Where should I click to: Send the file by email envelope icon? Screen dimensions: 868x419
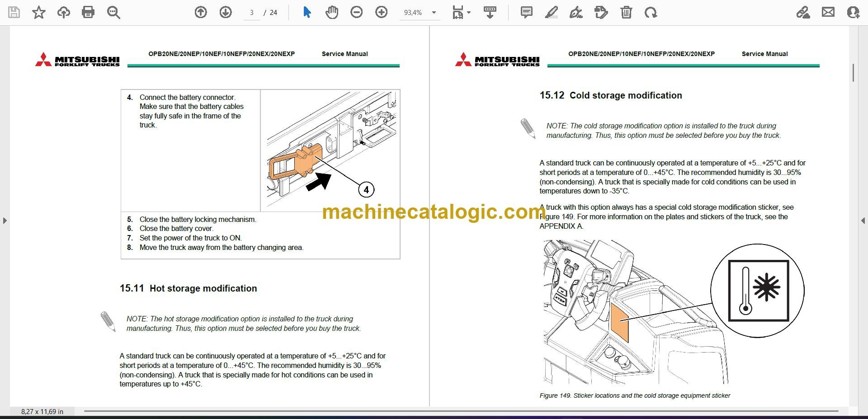(x=828, y=12)
